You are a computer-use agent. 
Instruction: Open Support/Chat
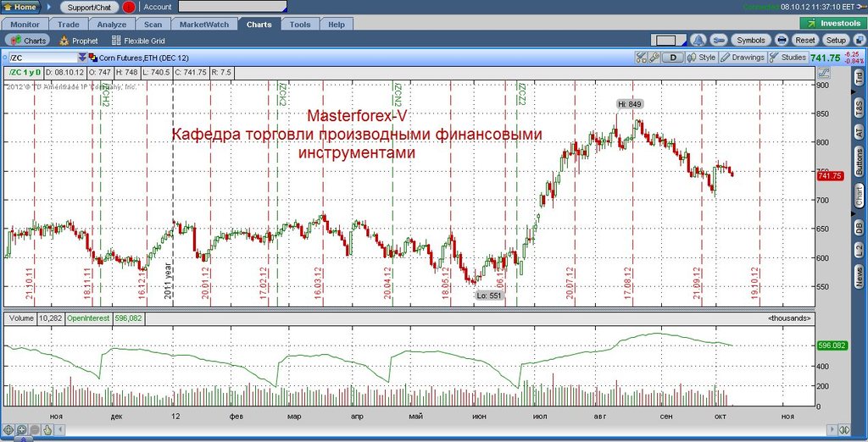coord(89,7)
